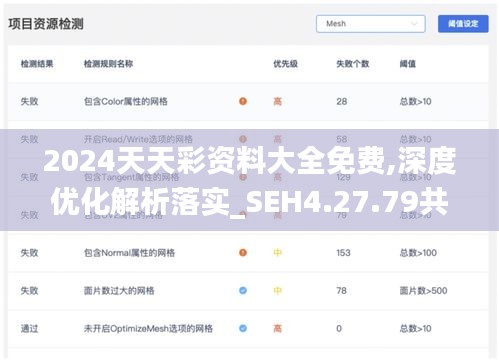
Task: Sort by 检测结果 column header
Action: click(x=37, y=64)
